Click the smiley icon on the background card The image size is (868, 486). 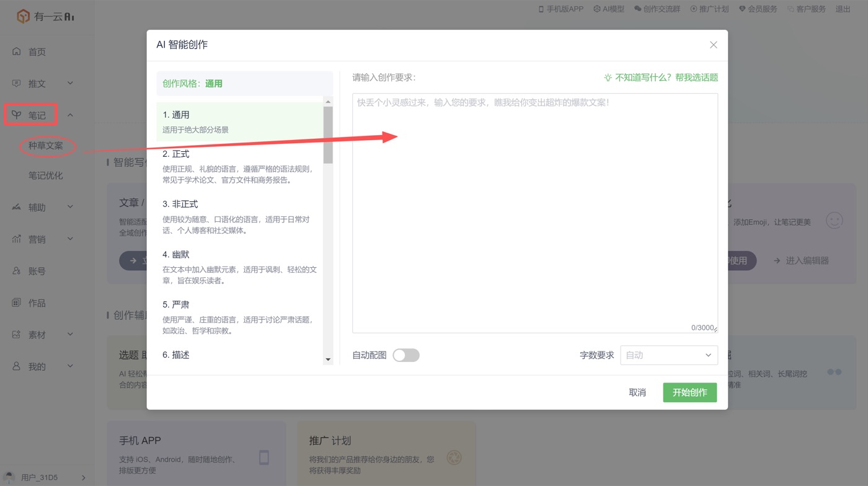(835, 220)
